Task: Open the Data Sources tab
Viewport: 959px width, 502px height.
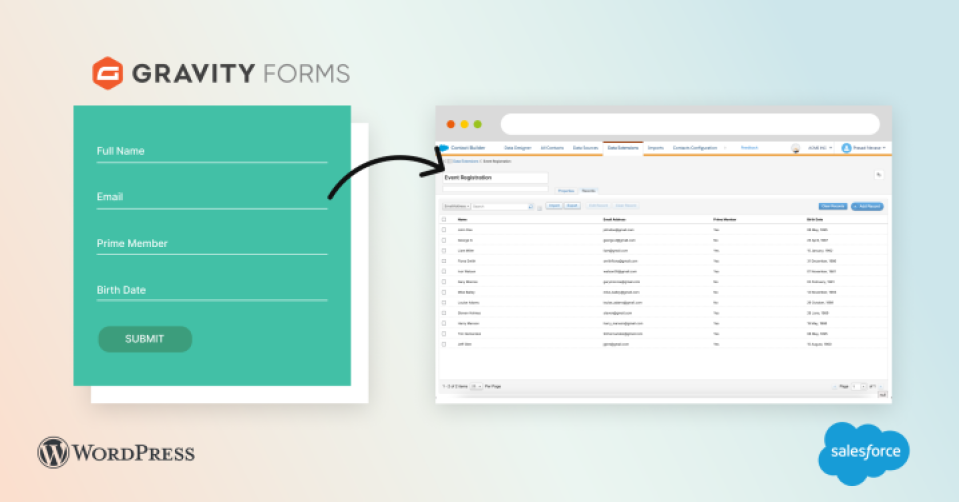Action: (x=585, y=148)
